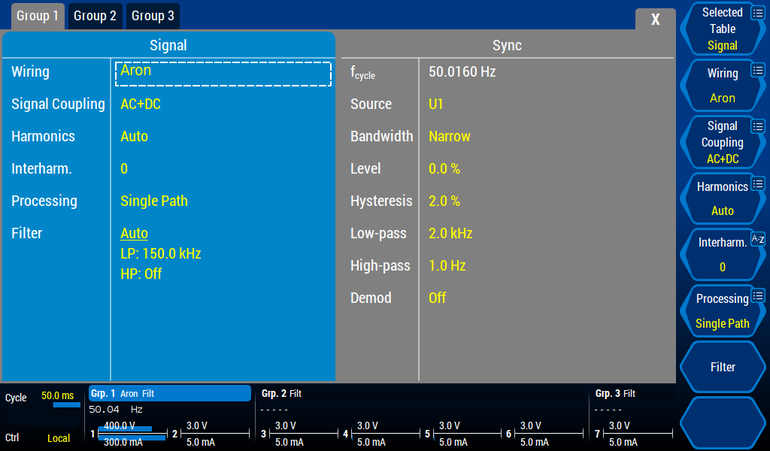Change Harmonics Auto value in table
This screenshot has width=770, height=451.
pyautogui.click(x=134, y=136)
